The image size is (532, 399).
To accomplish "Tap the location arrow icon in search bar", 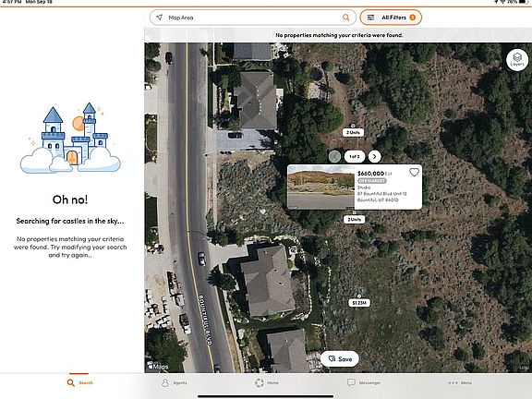I will (x=159, y=18).
